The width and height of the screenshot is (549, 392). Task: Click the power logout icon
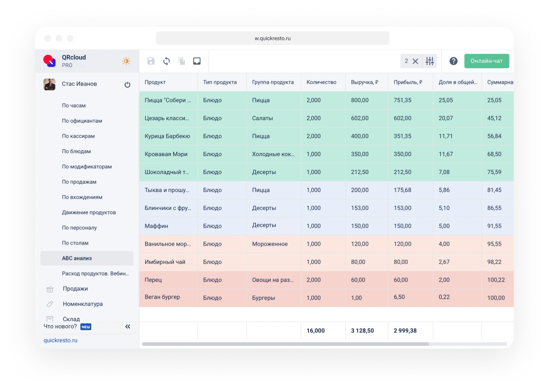coord(127,84)
